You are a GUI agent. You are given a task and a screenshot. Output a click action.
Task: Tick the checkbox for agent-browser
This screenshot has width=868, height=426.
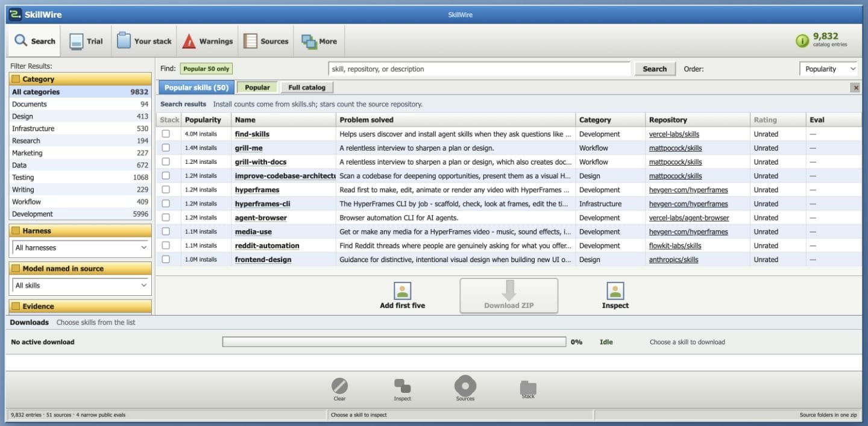166,218
